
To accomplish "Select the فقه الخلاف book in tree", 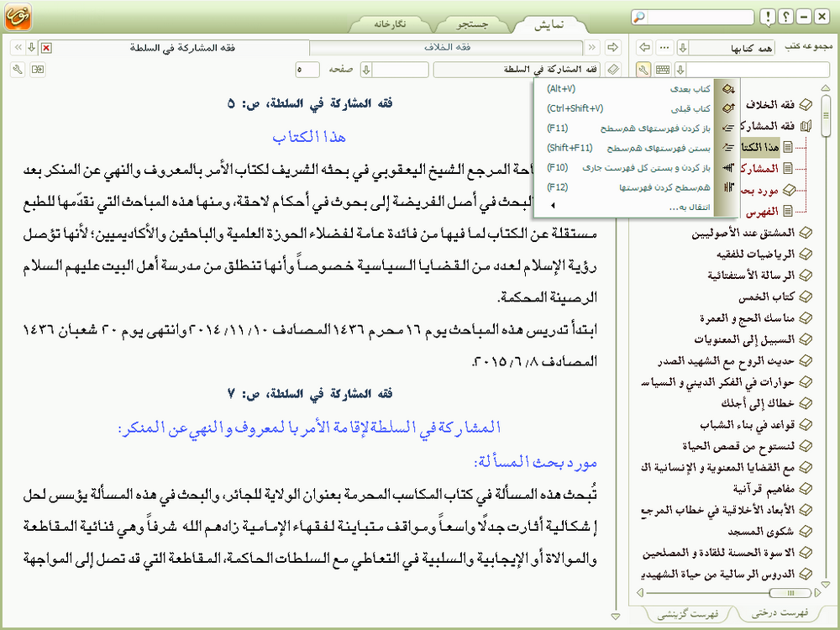I will click(770, 104).
